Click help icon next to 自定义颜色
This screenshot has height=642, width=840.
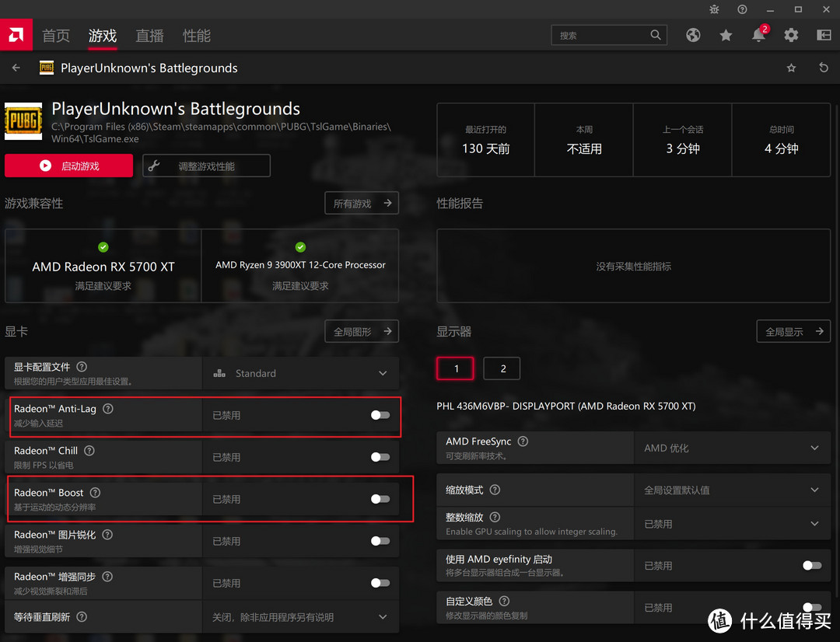(x=504, y=601)
